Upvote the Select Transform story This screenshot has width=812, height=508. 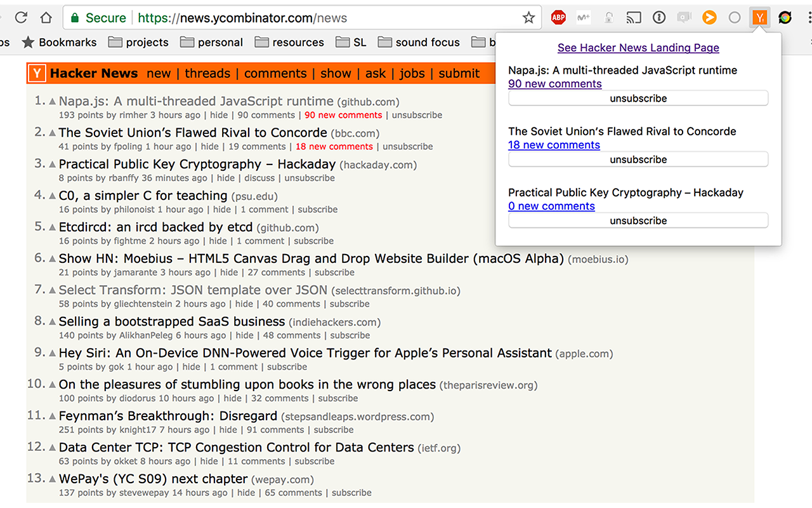[53, 290]
